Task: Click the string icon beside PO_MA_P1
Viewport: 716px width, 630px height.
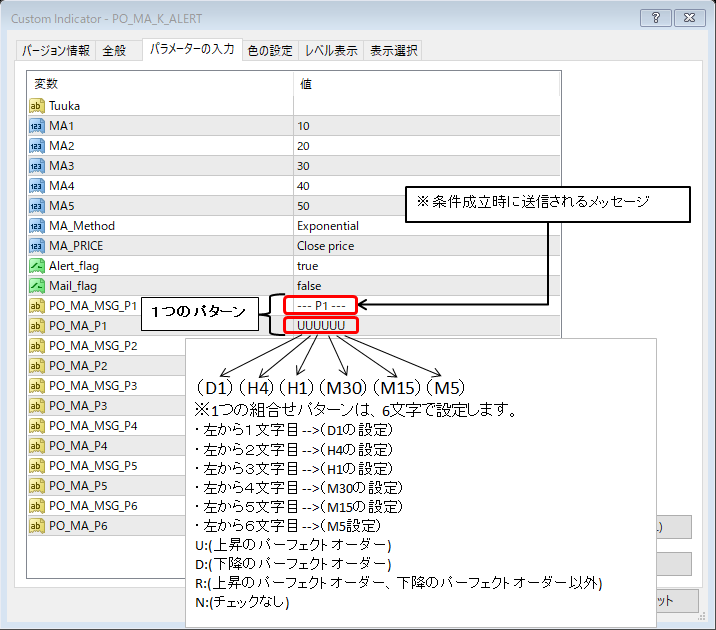Action: pos(37,326)
